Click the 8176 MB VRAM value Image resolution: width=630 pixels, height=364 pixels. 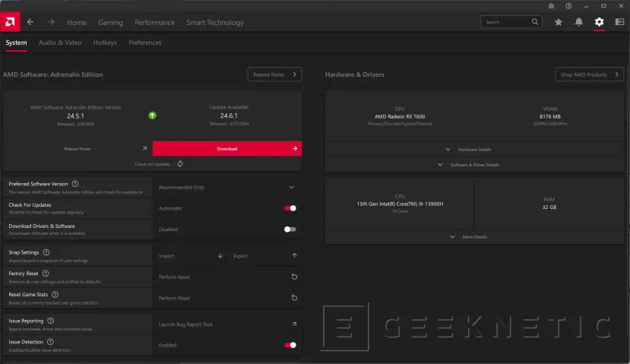(550, 116)
